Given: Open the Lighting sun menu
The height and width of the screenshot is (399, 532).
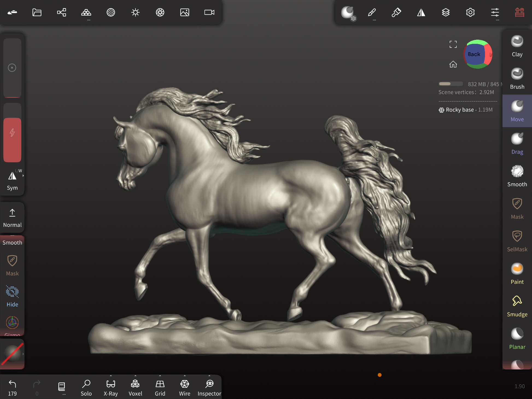Looking at the screenshot, I should 135,12.
